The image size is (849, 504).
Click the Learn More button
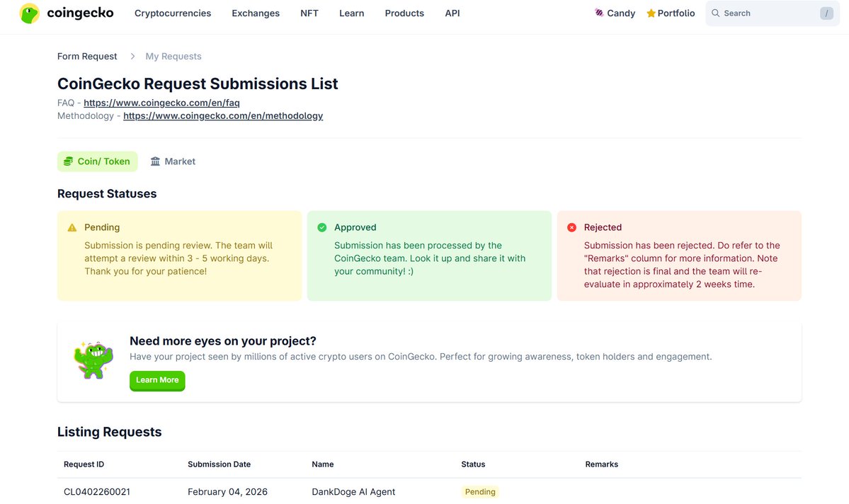coord(157,380)
